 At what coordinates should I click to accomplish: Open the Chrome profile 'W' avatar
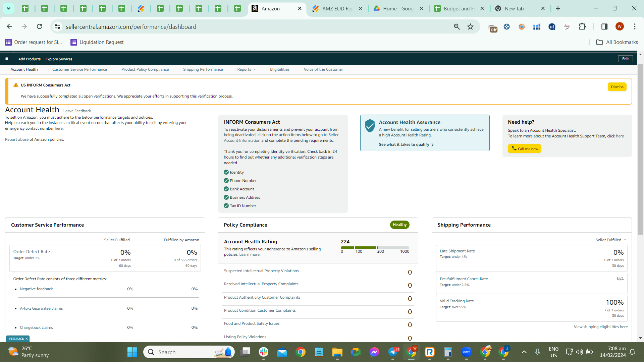[620, 26]
